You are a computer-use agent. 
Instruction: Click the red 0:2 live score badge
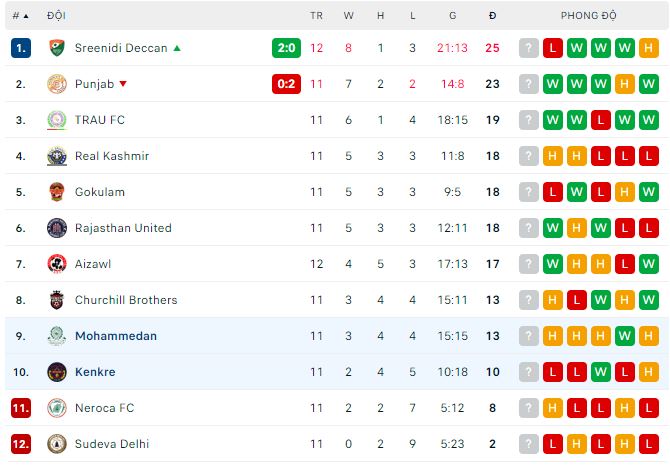286,84
